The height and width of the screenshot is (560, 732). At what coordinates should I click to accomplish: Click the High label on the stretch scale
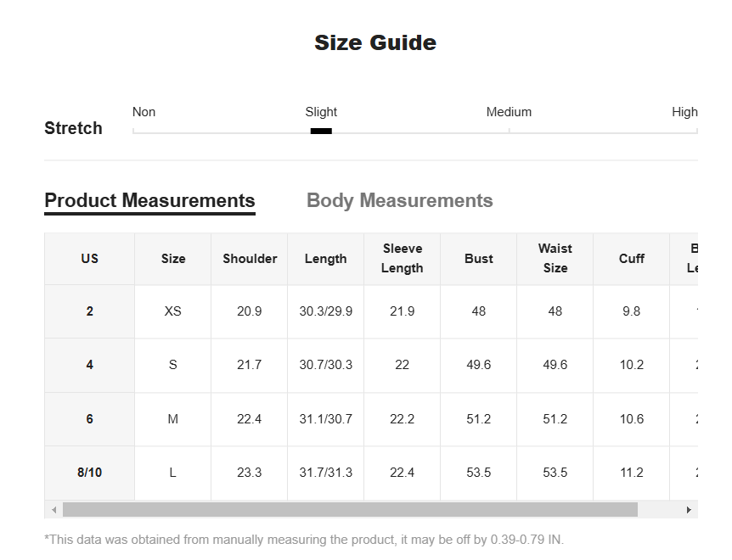pyautogui.click(x=684, y=112)
